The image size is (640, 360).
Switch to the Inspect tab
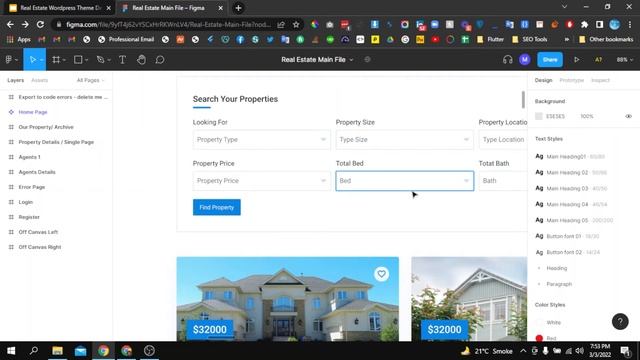600,80
